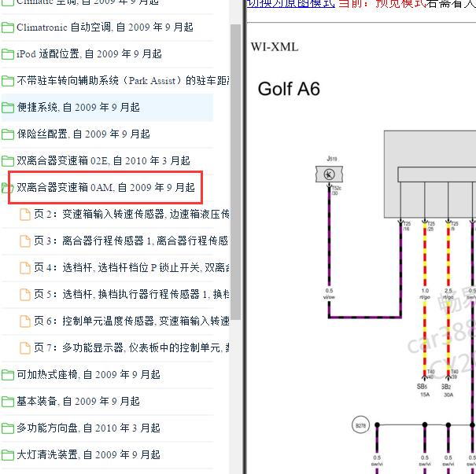Open 页 4: 选档杆, 选档杆档位 P 锁止开关
Screen dimensions: 476x474
point(131,267)
